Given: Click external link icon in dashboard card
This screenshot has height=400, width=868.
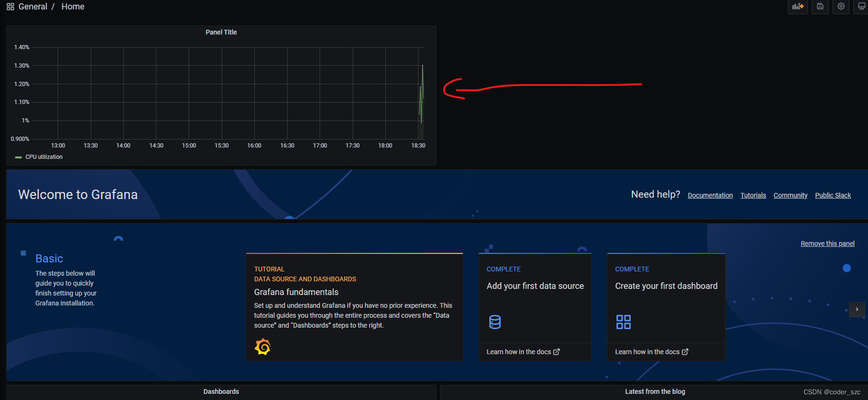Looking at the screenshot, I should pyautogui.click(x=685, y=352).
